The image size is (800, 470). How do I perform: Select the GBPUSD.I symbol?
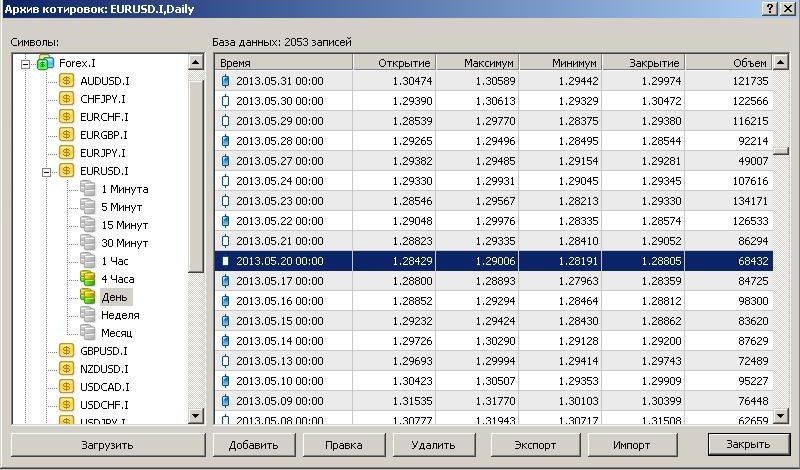[104, 351]
